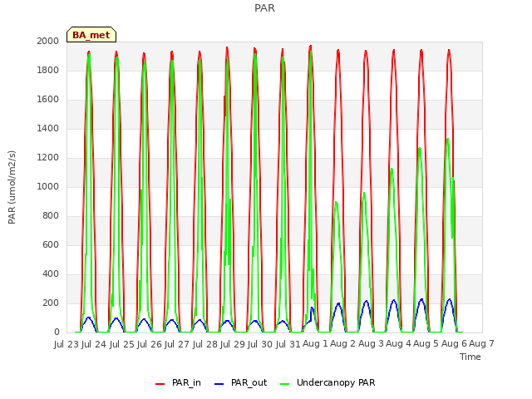
Task: Click the 2000 y-axis tick label
Action: [48, 41]
